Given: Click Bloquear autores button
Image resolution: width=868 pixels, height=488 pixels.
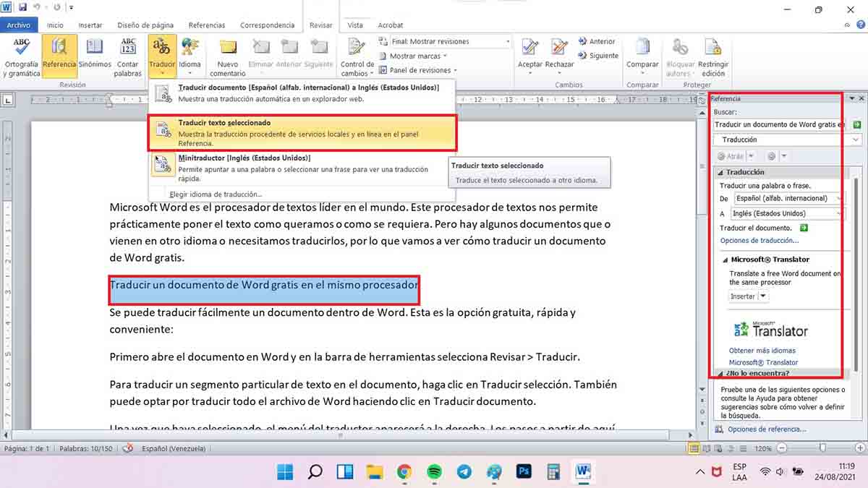Looking at the screenshot, I should point(680,56).
